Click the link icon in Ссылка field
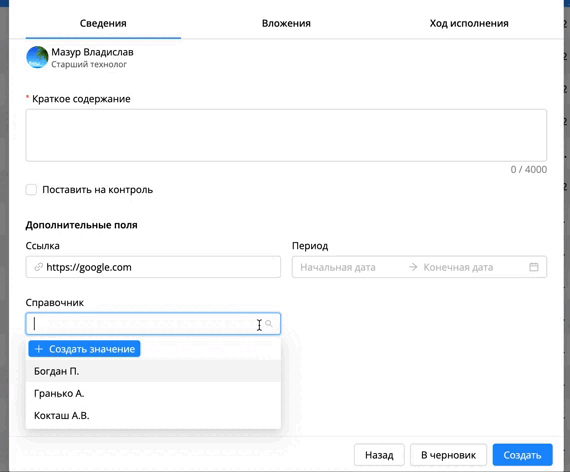570x472 pixels. pyautogui.click(x=39, y=267)
